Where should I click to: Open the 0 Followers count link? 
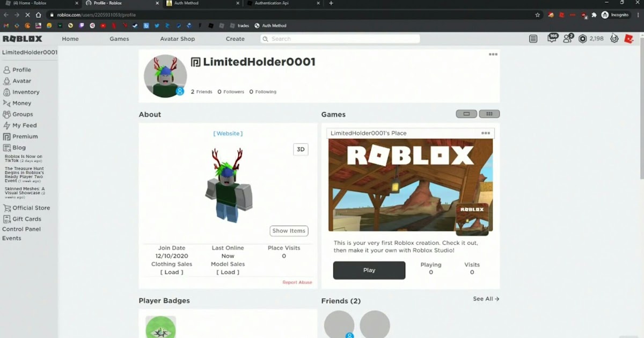point(231,92)
